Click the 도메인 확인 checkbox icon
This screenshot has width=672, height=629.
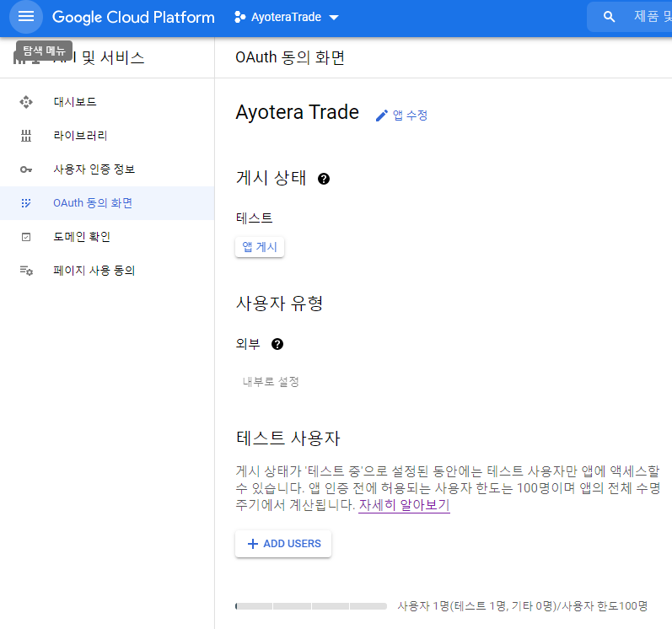[x=26, y=237]
